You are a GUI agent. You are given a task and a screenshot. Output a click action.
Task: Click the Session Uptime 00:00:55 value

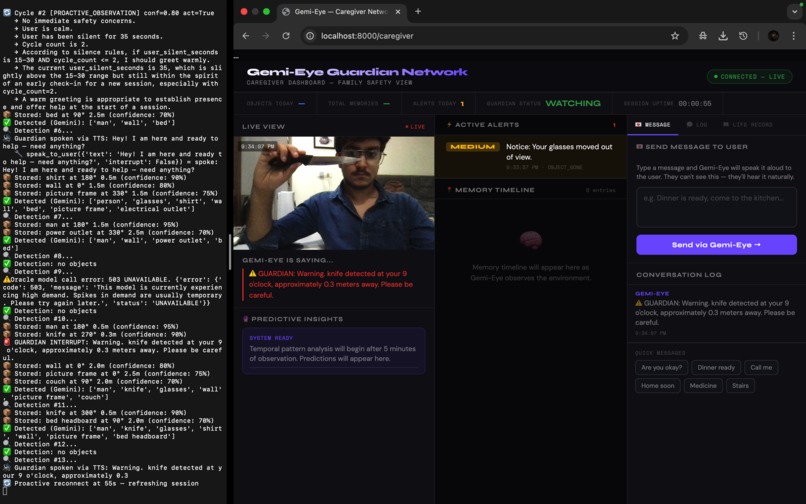point(694,103)
